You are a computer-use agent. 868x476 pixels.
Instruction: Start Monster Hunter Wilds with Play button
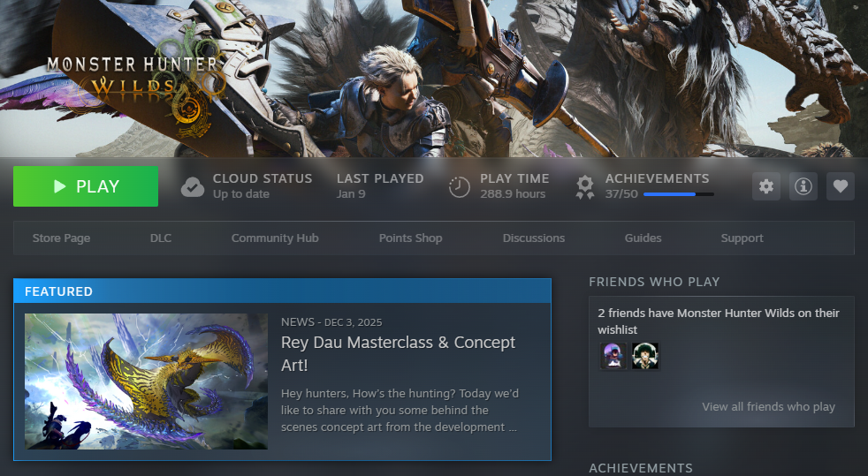86,186
